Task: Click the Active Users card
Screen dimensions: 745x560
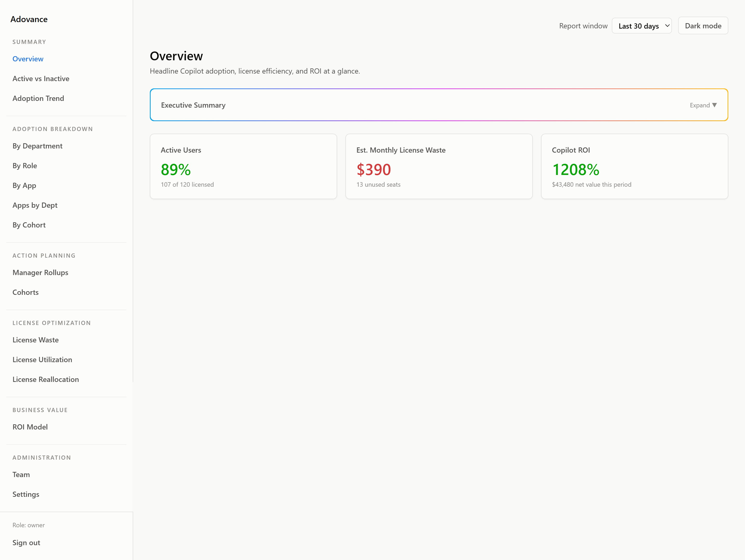Action: [x=243, y=166]
